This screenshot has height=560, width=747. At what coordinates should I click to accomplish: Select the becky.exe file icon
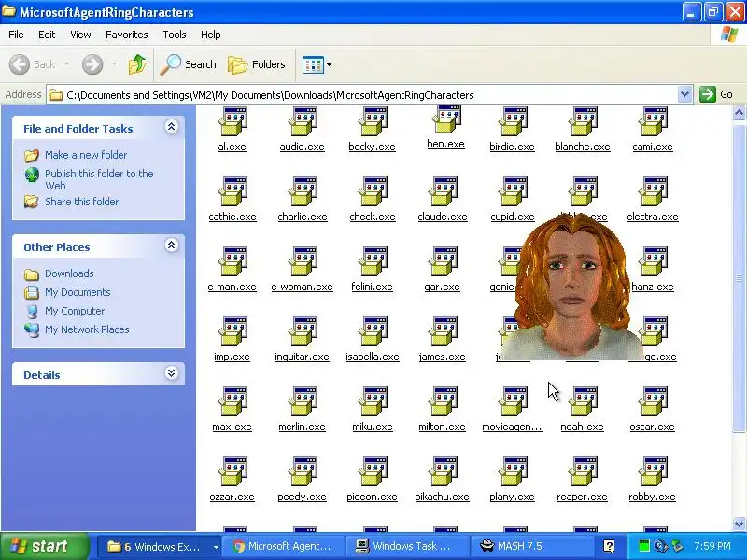tap(373, 121)
